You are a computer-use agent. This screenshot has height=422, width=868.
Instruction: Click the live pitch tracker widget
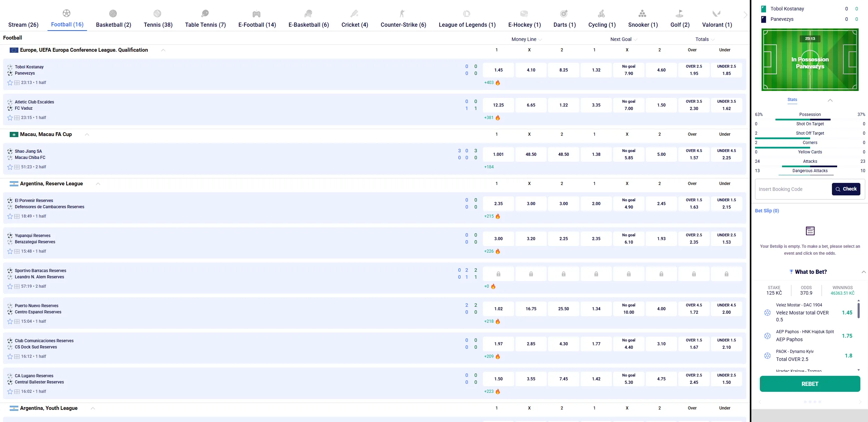(810, 60)
